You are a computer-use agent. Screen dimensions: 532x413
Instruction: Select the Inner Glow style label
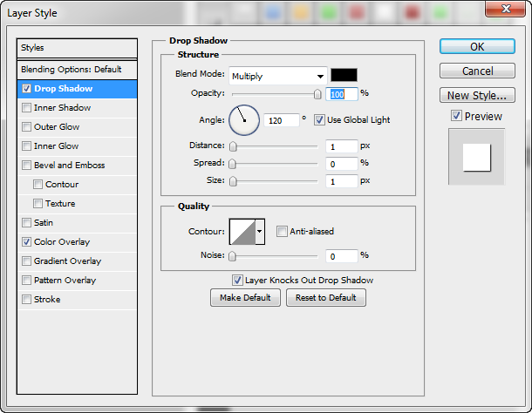57,146
